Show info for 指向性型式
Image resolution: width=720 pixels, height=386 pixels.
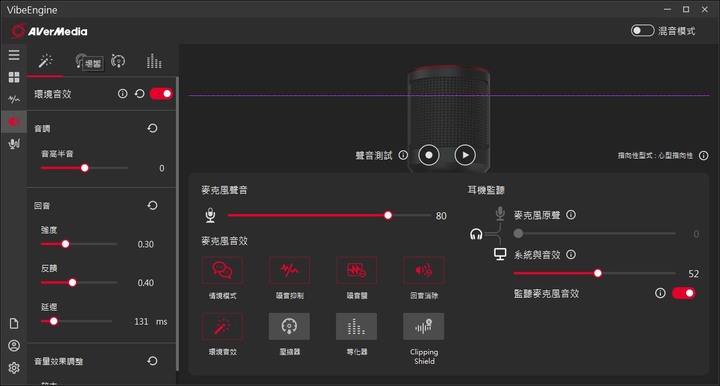point(703,156)
